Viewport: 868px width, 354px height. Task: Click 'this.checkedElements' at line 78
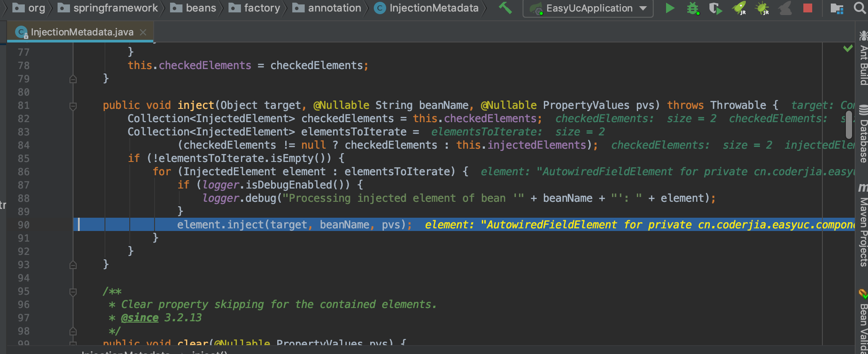point(190,65)
